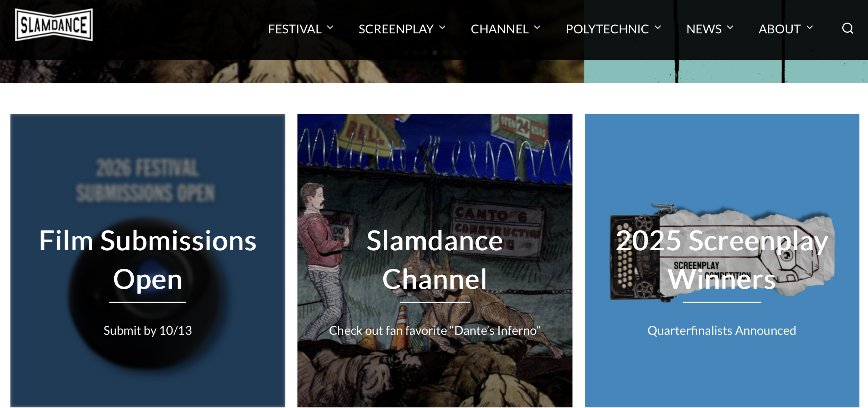The height and width of the screenshot is (408, 868).
Task: Select the POLYTECHNIC nav label
Action: pyautogui.click(x=607, y=29)
